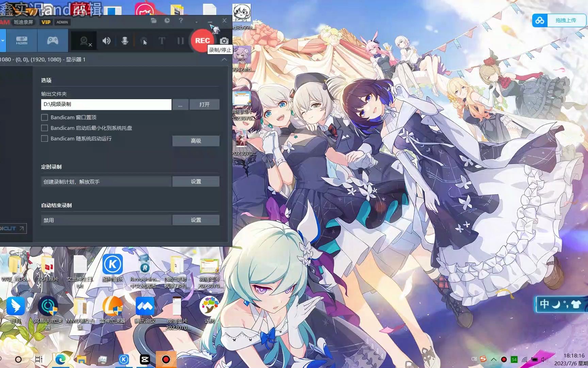This screenshot has width=588, height=368.
Task: Collapse the display info panel chevron
Action: (224, 59)
